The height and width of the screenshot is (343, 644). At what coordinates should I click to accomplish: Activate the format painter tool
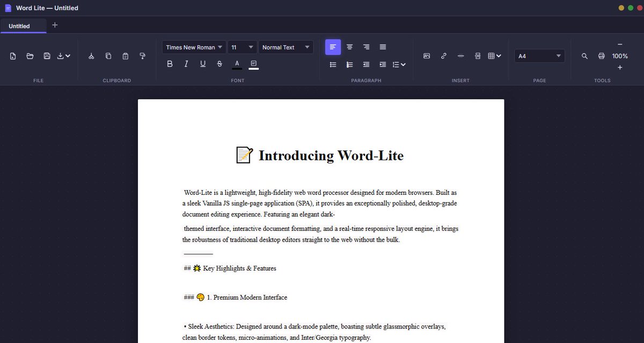tap(142, 56)
